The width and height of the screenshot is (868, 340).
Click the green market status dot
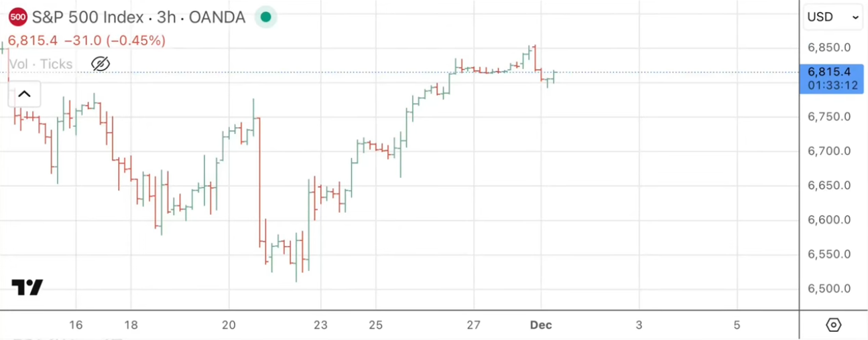[266, 17]
